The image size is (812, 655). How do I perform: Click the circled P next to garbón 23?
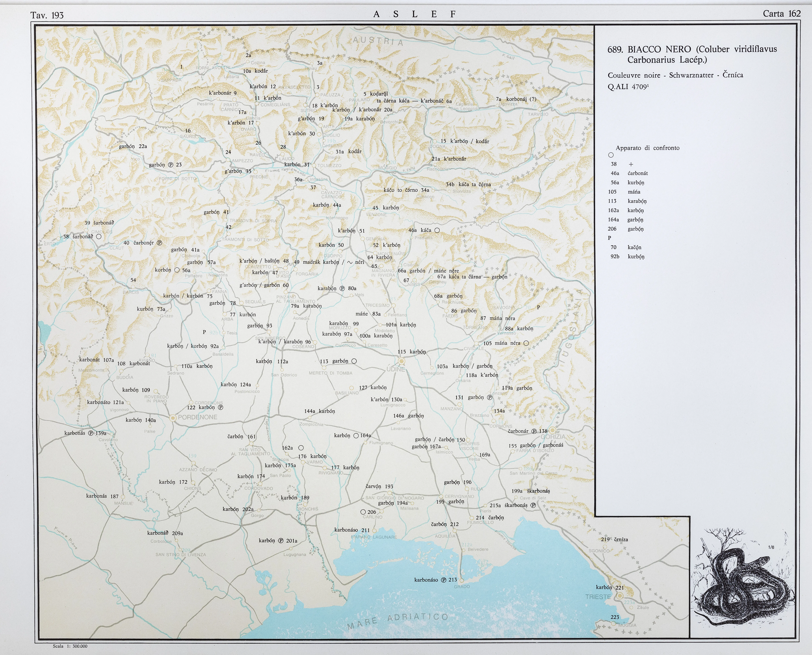click(x=171, y=165)
